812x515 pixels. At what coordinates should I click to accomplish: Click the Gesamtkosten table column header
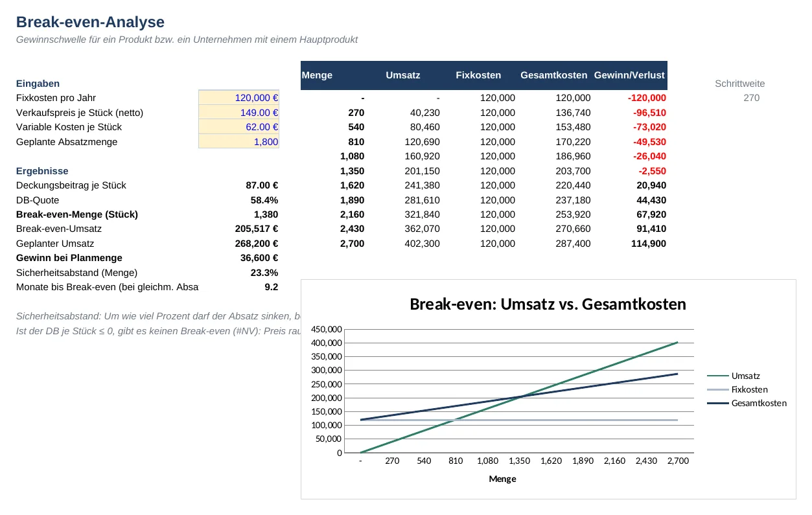coord(554,75)
